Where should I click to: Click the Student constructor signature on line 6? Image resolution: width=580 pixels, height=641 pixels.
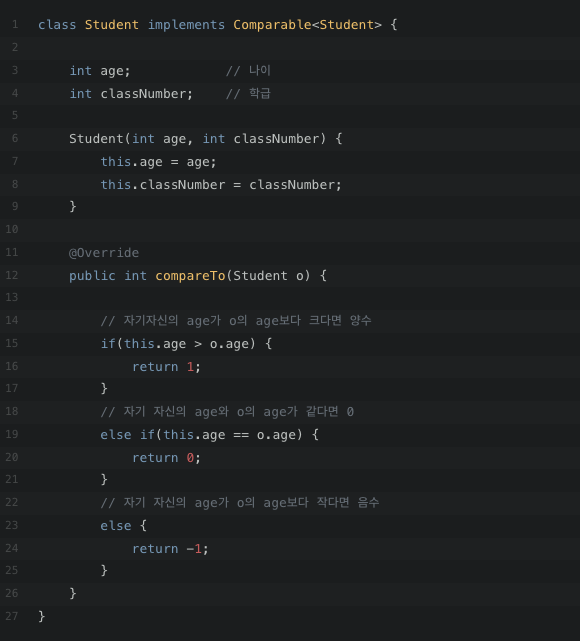[x=206, y=139]
